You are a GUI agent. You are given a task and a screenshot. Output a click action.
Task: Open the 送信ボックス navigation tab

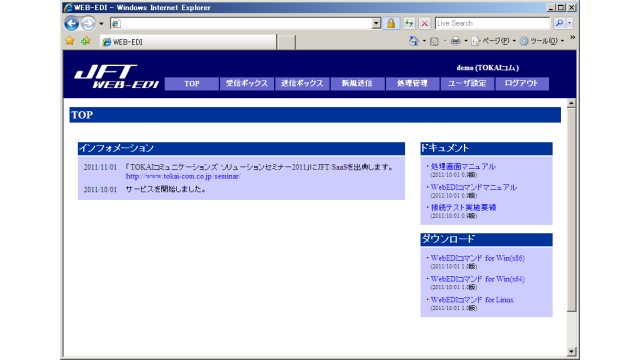(x=302, y=84)
